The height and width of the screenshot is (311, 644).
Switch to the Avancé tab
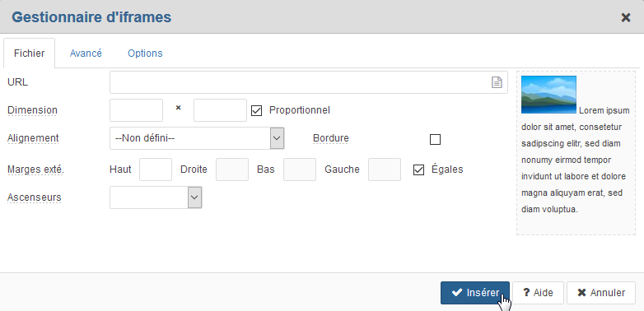click(x=86, y=53)
